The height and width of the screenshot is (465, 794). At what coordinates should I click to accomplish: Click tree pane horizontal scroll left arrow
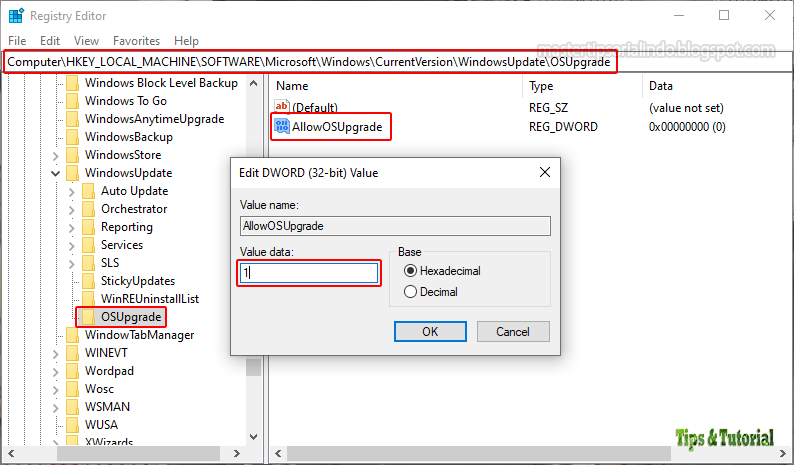[11, 453]
